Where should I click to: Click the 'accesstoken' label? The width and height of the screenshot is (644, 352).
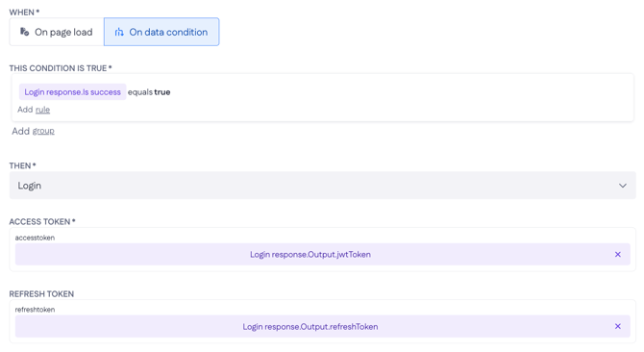pyautogui.click(x=35, y=238)
